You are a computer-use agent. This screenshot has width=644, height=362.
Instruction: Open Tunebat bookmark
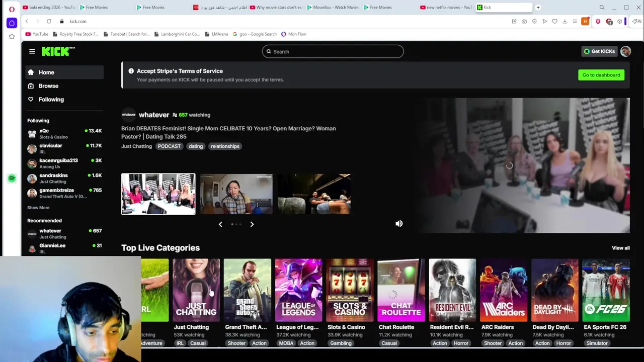coord(126,34)
